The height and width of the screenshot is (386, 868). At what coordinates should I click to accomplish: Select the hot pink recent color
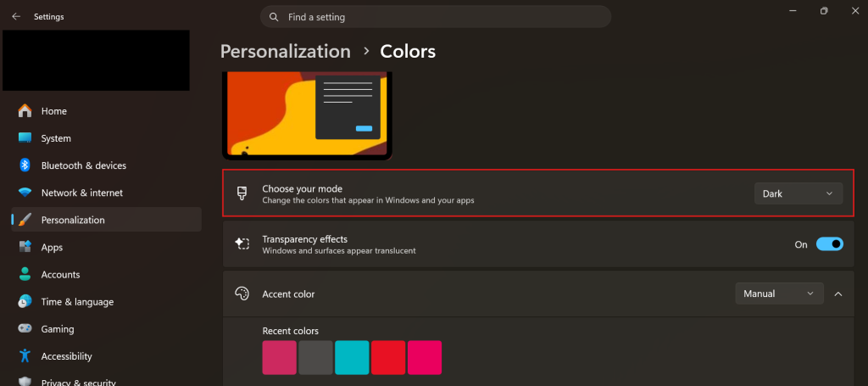coord(425,357)
